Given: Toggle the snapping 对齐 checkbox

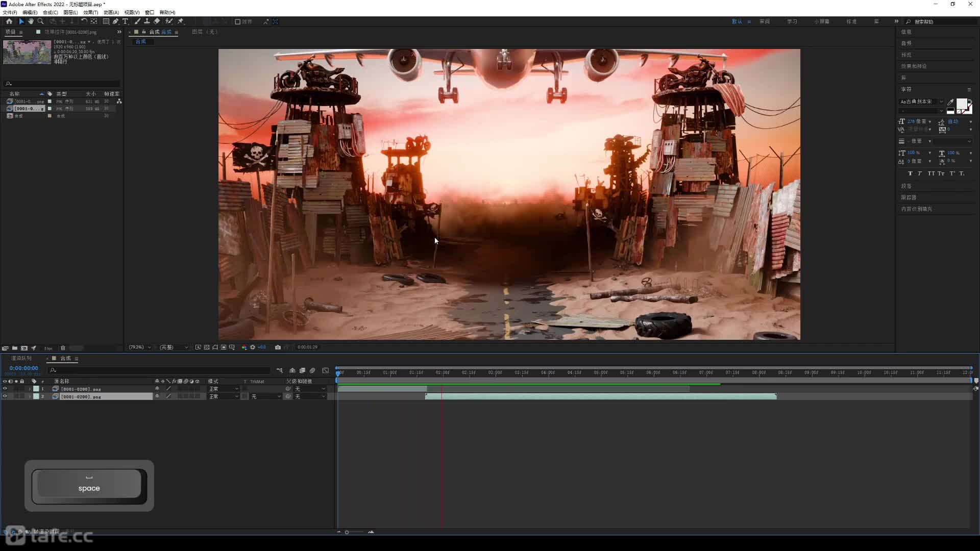Looking at the screenshot, I should coord(237,21).
